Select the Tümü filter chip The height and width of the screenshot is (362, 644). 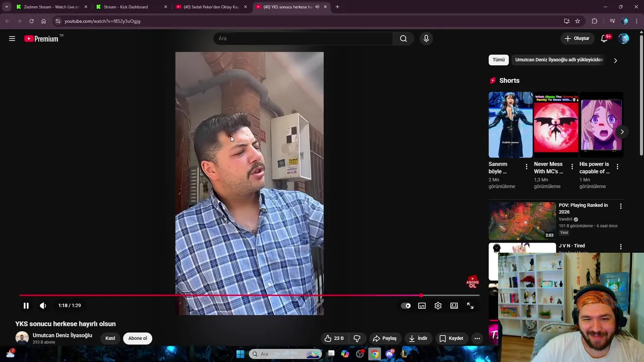pos(499,60)
